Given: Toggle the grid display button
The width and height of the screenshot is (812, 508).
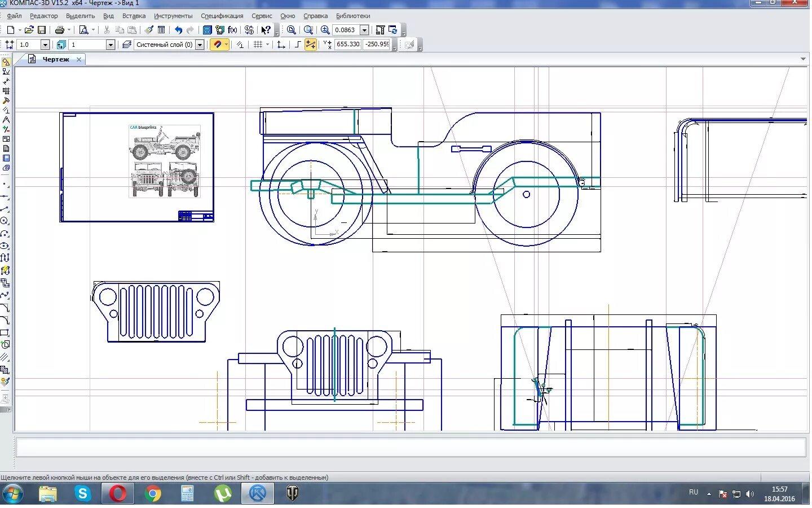Looking at the screenshot, I should point(258,45).
